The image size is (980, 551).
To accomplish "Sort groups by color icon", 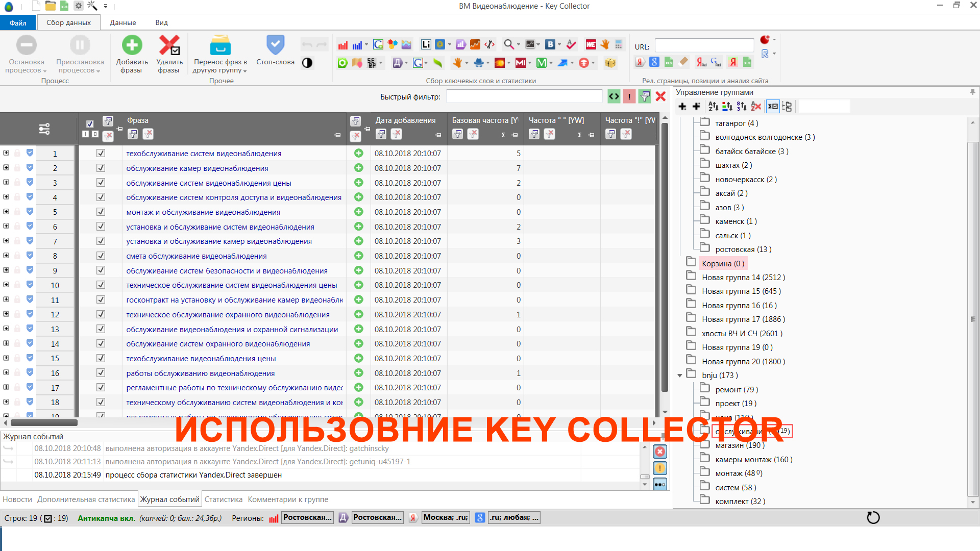I will tap(727, 106).
